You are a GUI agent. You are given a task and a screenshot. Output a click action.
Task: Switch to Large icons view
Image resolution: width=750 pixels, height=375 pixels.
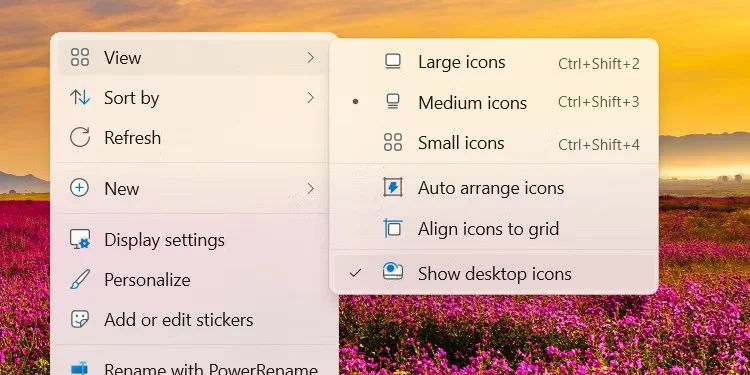click(x=494, y=63)
